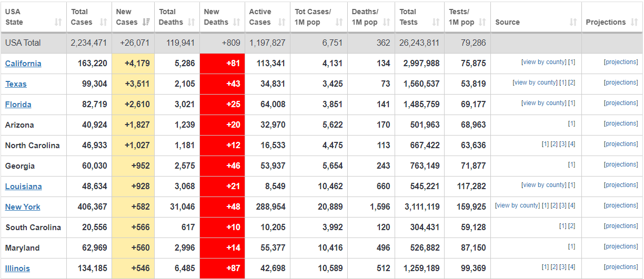Viewport: 644px width, 279px height.
Task: Open the New York state link
Action: 23,207
